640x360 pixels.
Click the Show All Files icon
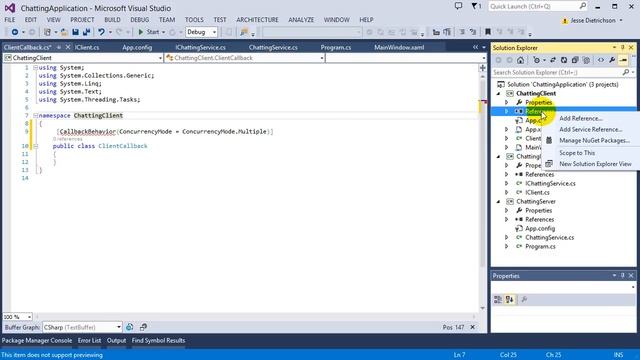click(x=587, y=60)
